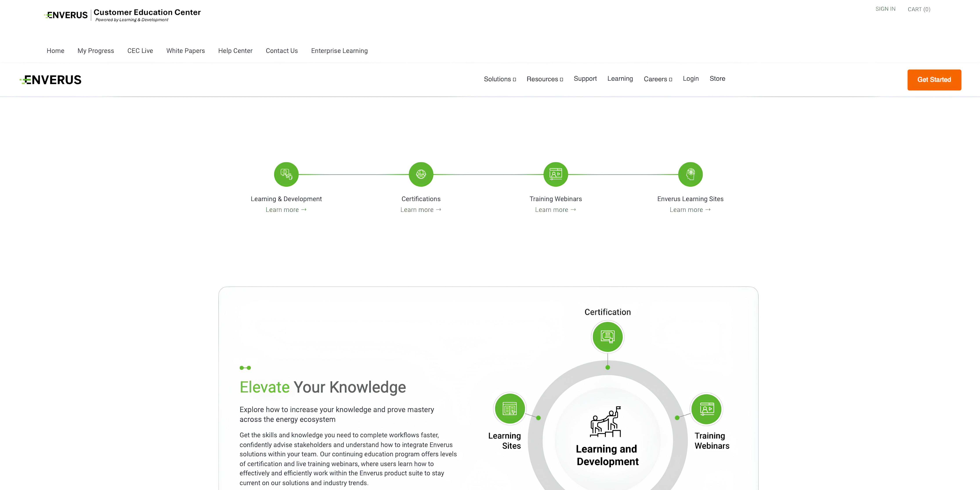Click the Learning Sites icon in the diagram
This screenshot has height=490, width=980.
click(510, 409)
